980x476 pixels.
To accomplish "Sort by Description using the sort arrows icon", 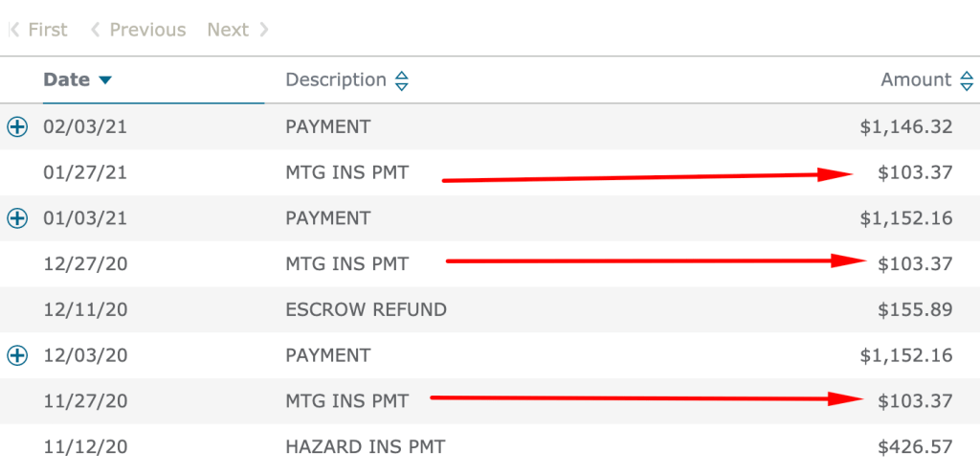I will 402,80.
